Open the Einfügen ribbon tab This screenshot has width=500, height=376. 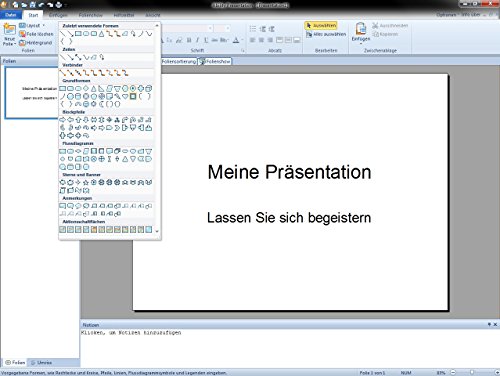(58, 15)
